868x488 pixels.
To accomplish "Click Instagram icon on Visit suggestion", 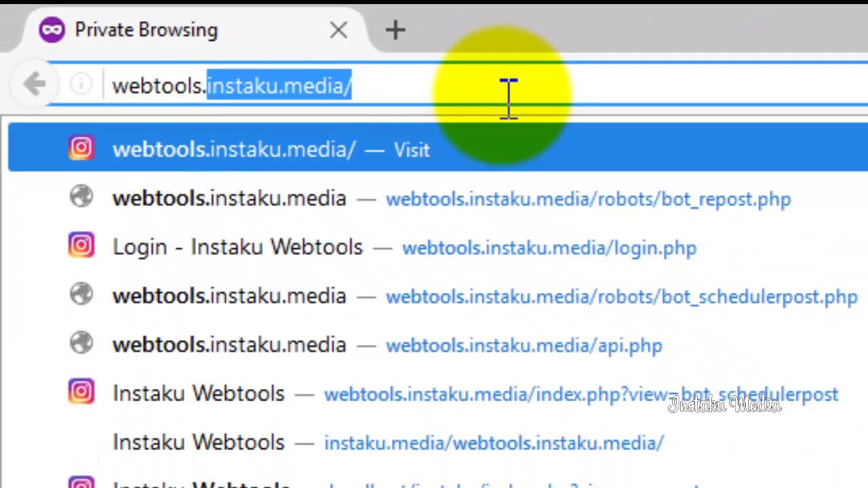I will point(81,148).
